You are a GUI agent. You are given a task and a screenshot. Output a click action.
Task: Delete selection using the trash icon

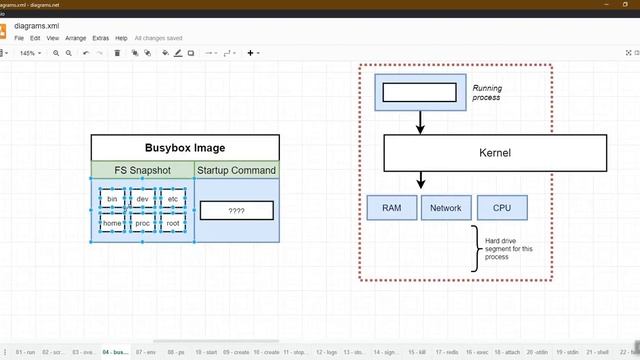[117, 53]
